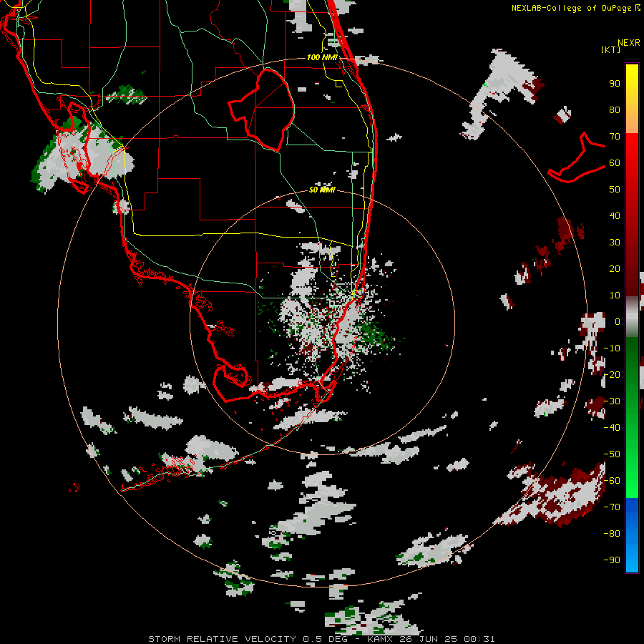Select the 90 value on velocity scale
Viewport: 644px width, 644px height.
pyautogui.click(x=615, y=84)
